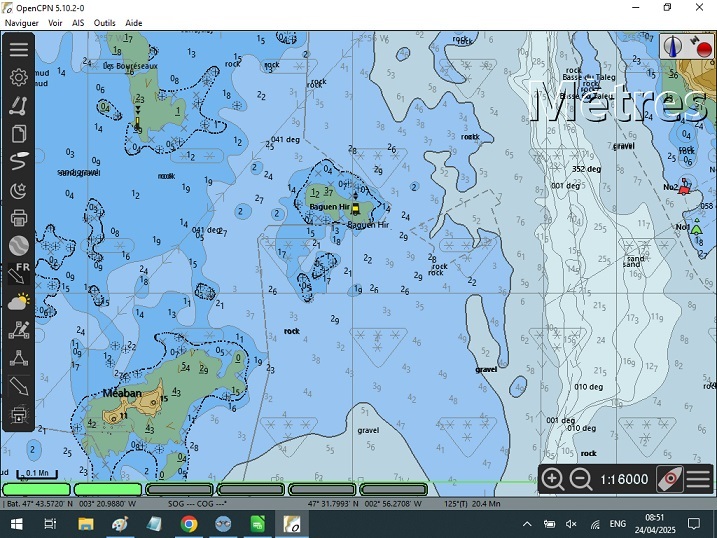Toggle the follow-ship boat icon

670,479
